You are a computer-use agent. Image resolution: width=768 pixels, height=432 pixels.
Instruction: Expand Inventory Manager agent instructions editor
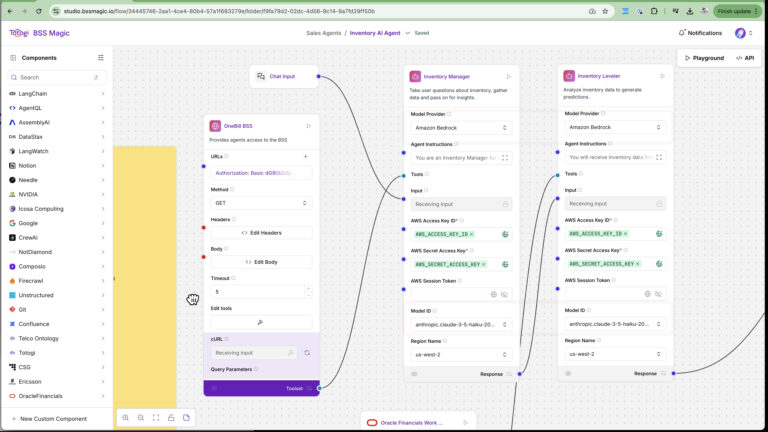coord(505,158)
